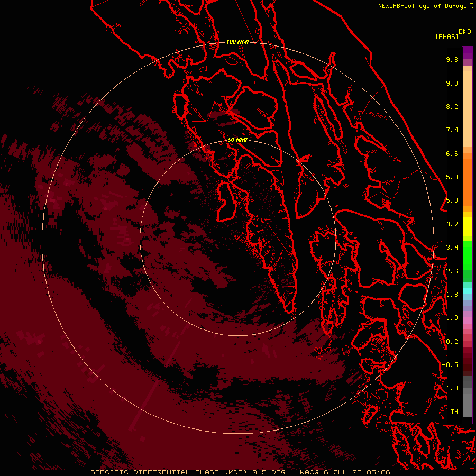
Task: Click the -1.3 legend value
Action: point(450,388)
